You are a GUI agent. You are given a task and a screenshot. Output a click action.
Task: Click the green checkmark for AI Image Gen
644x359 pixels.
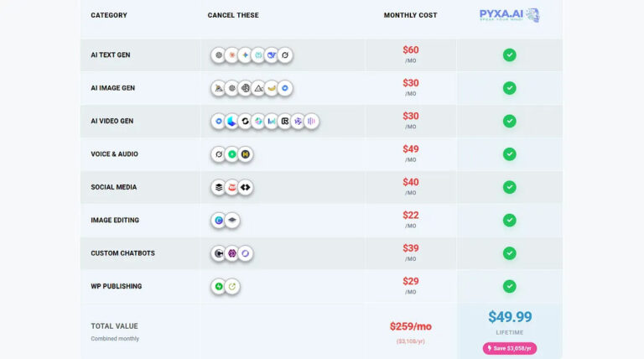(x=509, y=88)
